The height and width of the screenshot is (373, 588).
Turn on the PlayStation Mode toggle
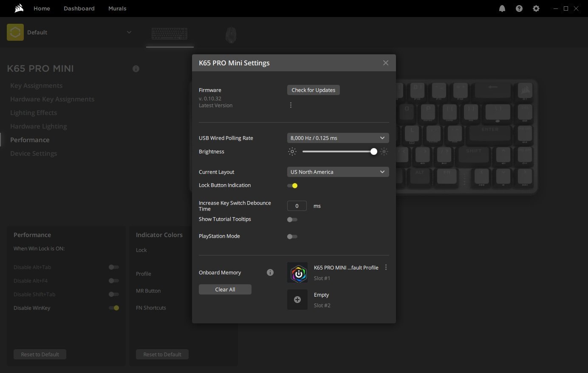coord(292,236)
